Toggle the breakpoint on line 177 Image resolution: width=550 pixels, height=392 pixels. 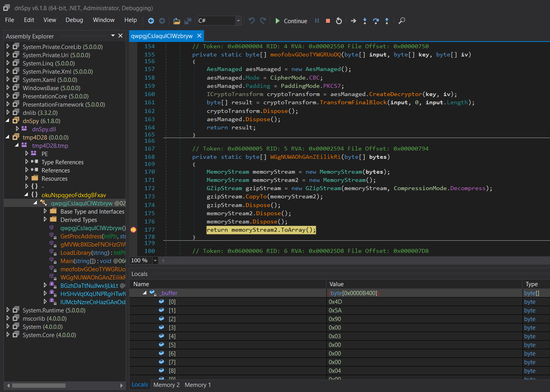click(133, 230)
